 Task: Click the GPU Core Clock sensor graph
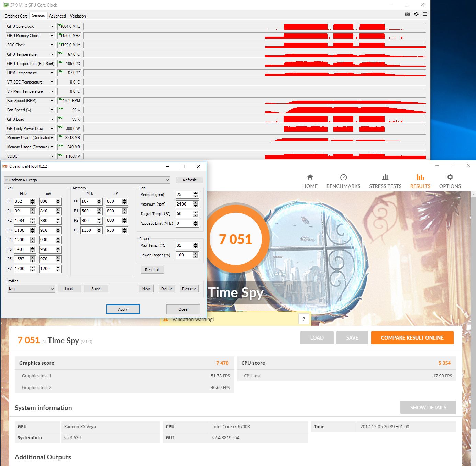pos(254,26)
